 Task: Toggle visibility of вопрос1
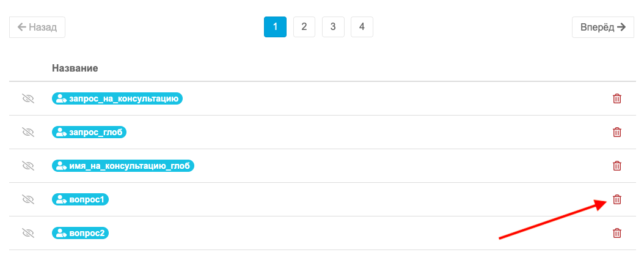coord(27,200)
